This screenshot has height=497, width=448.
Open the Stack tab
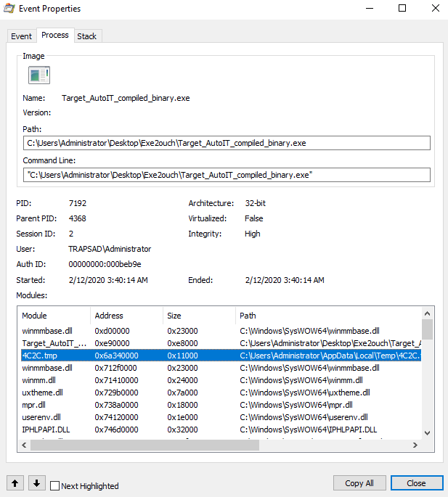(86, 36)
